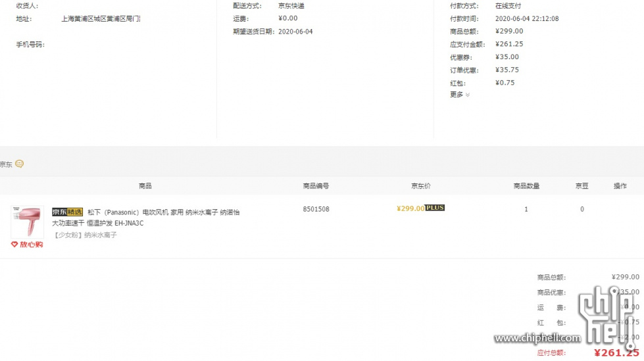The width and height of the screenshot is (644, 361).
Task: Open the hair dryer product thumbnail
Action: pyautogui.click(x=28, y=222)
